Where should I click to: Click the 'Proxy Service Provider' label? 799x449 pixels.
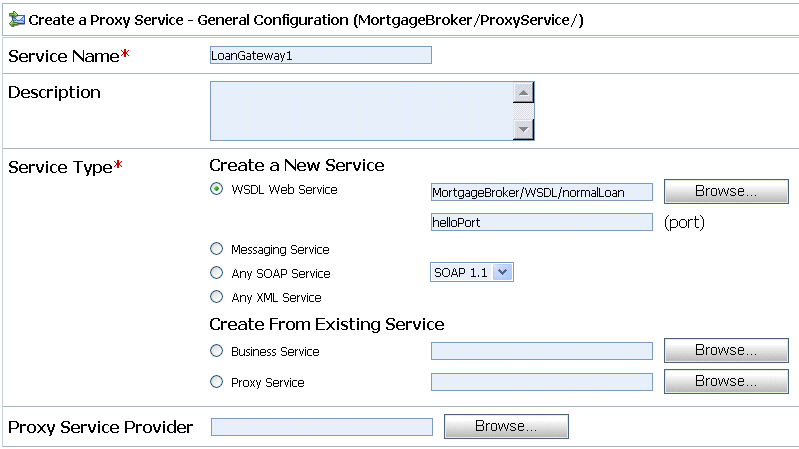coord(101,427)
